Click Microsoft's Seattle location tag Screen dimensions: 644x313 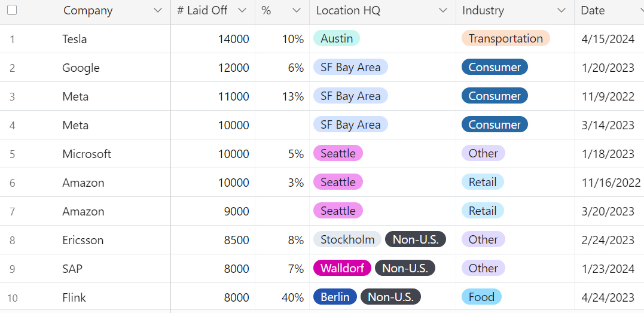click(338, 153)
